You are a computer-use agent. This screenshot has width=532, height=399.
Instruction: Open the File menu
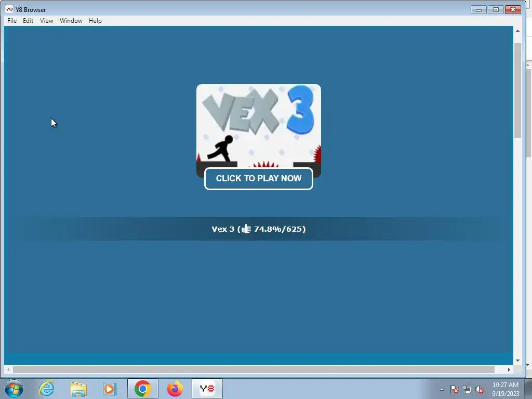[x=12, y=21]
